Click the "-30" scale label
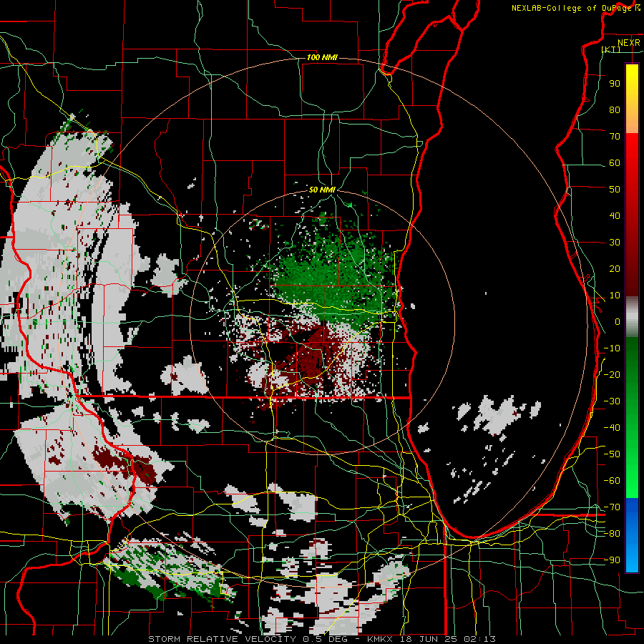 pyautogui.click(x=612, y=401)
